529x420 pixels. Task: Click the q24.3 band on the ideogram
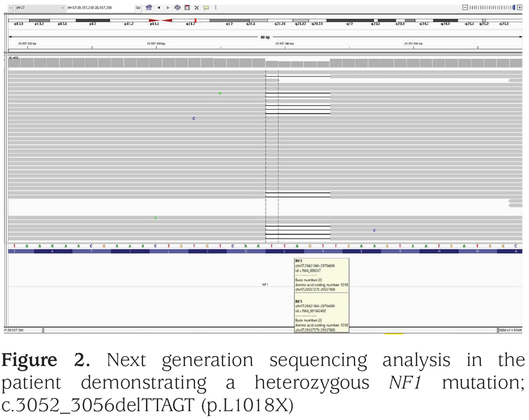(445, 21)
